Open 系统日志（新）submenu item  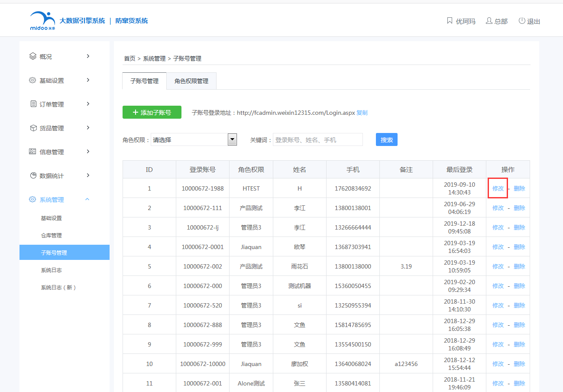(59, 288)
